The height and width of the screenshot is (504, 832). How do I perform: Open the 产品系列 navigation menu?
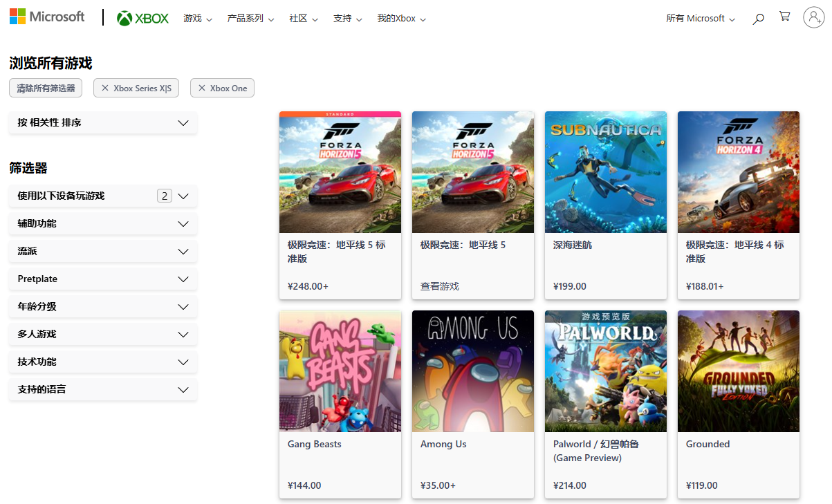click(x=250, y=19)
